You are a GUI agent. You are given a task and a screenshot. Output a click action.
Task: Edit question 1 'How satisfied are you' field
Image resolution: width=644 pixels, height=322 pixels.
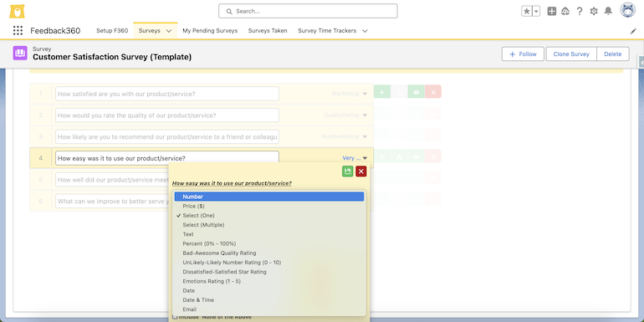click(167, 94)
